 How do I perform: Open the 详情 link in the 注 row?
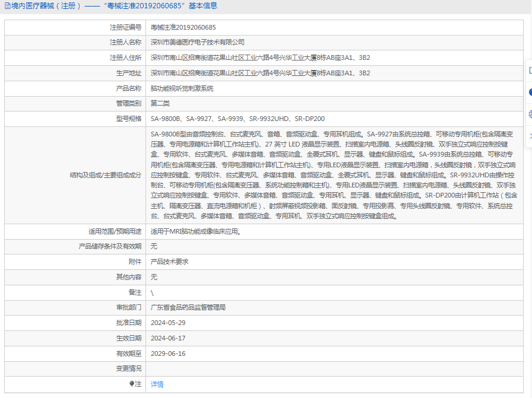[x=157, y=384]
